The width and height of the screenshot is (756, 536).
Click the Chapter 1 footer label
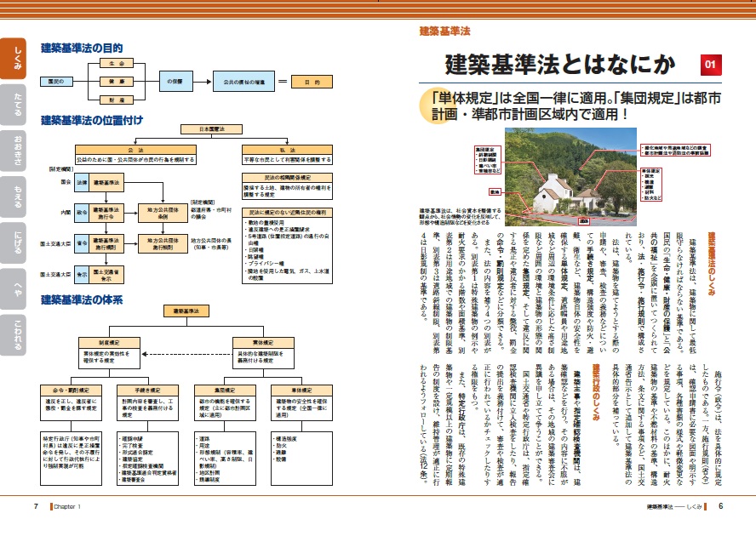(x=67, y=506)
